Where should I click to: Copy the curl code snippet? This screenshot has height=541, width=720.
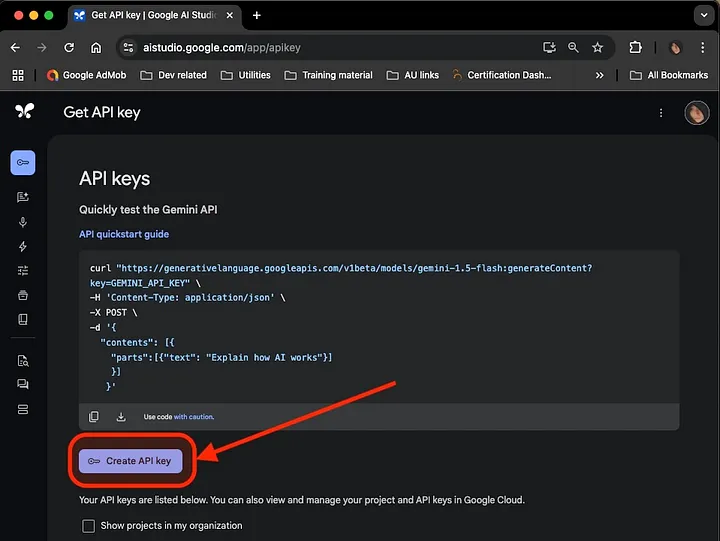pos(94,417)
